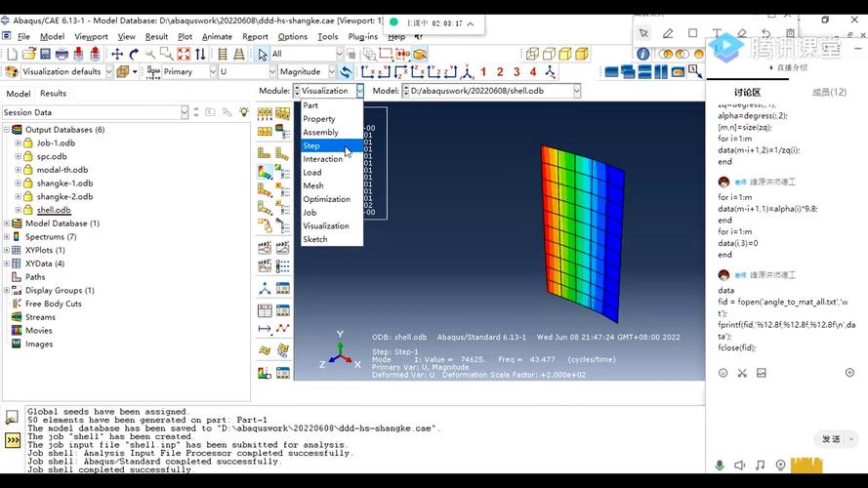Switch to the Results tab
Viewport: 868px width, 488px height.
pos(53,94)
